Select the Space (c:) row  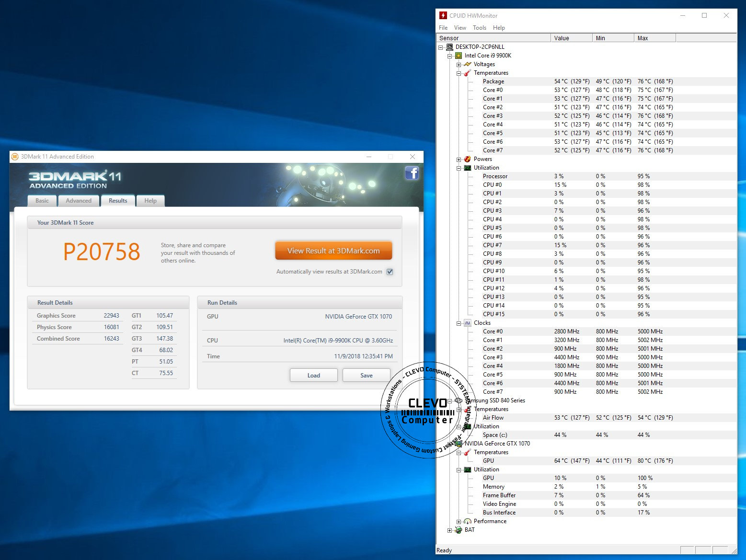click(609, 435)
